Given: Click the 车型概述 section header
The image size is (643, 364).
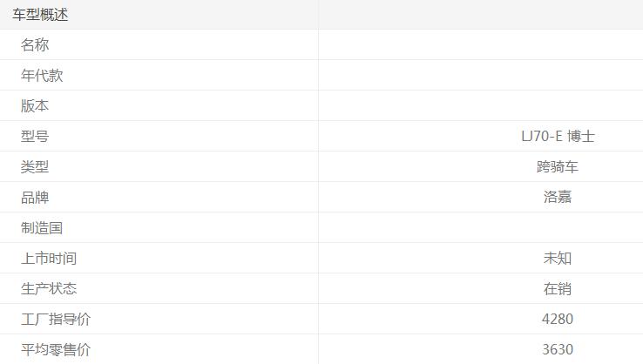Looking at the screenshot, I should [x=40, y=15].
